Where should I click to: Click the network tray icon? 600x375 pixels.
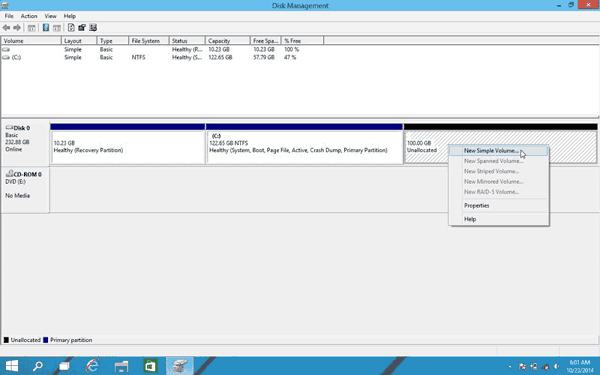pos(545,367)
